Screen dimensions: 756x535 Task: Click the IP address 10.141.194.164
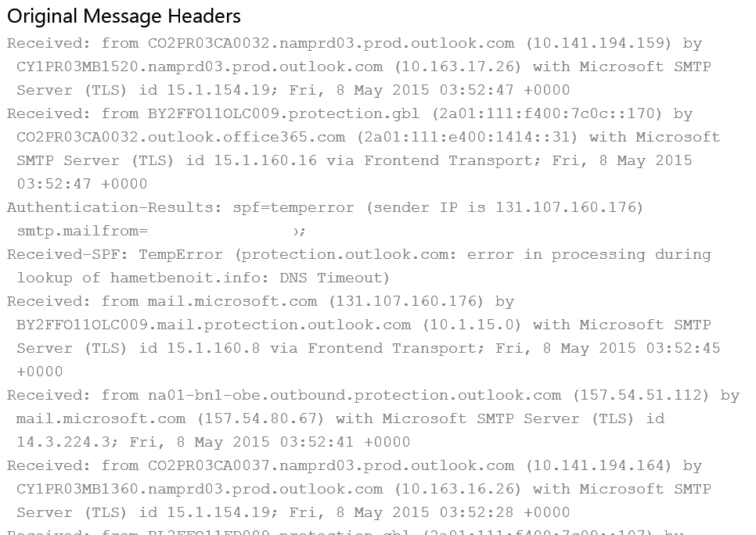[x=599, y=465]
